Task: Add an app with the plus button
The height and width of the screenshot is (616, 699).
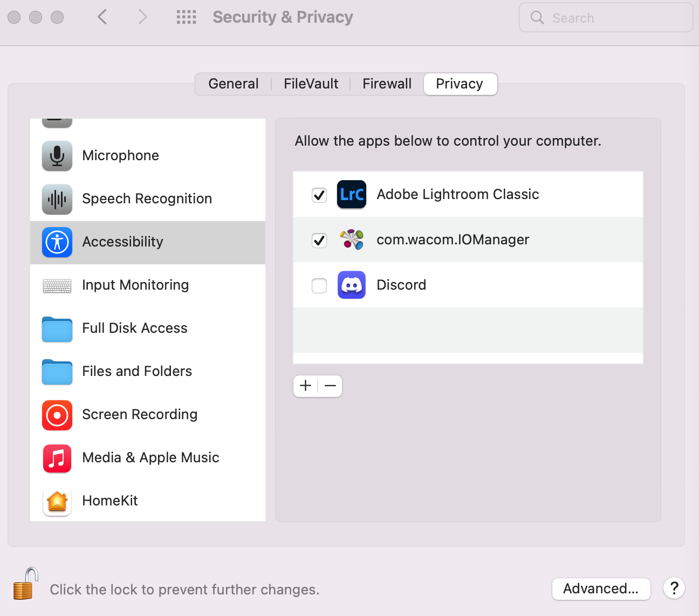Action: (306, 386)
